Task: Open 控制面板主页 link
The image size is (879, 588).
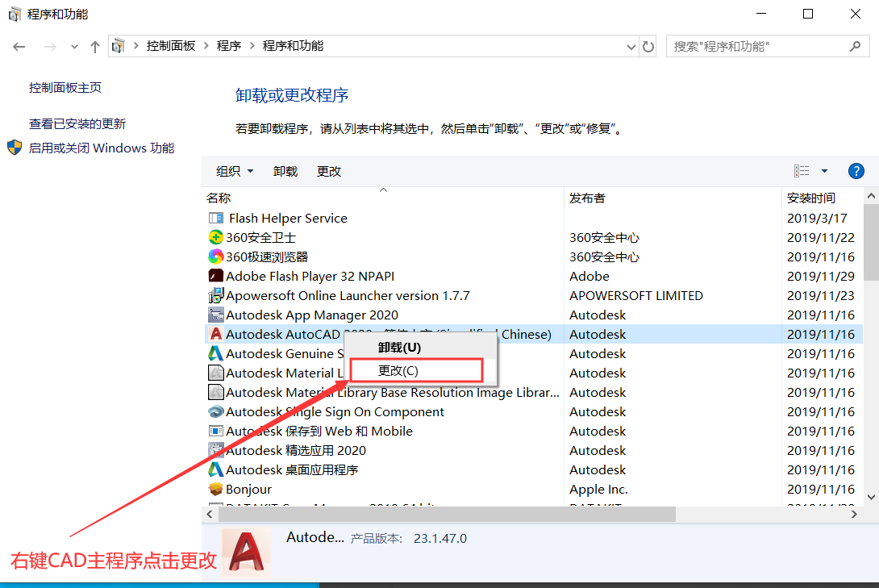Action: [x=65, y=87]
